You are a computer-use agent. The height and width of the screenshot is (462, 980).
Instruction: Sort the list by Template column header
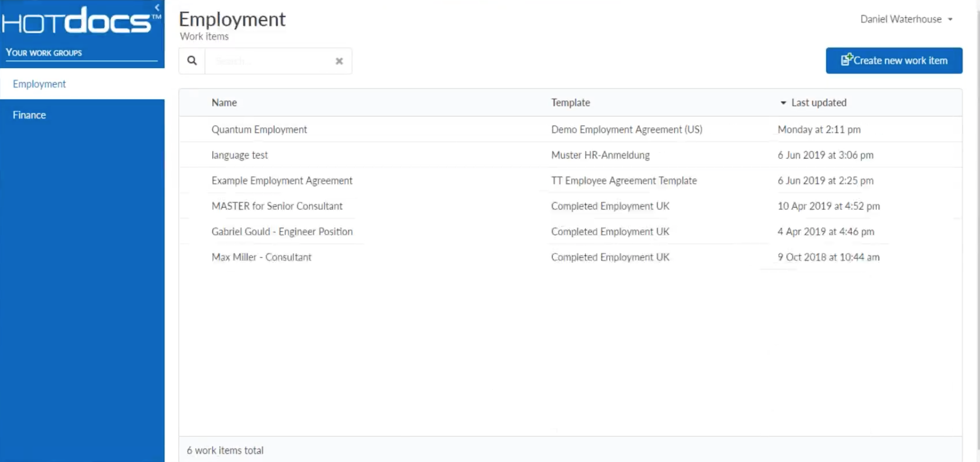pyautogui.click(x=571, y=103)
